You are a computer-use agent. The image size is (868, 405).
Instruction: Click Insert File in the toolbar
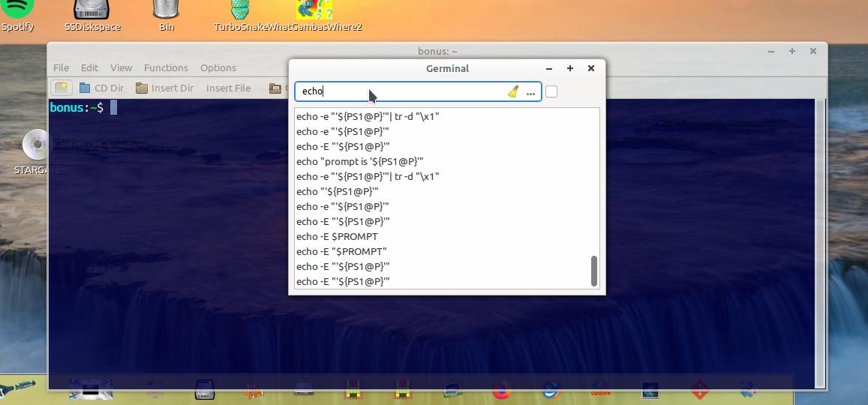coord(228,88)
